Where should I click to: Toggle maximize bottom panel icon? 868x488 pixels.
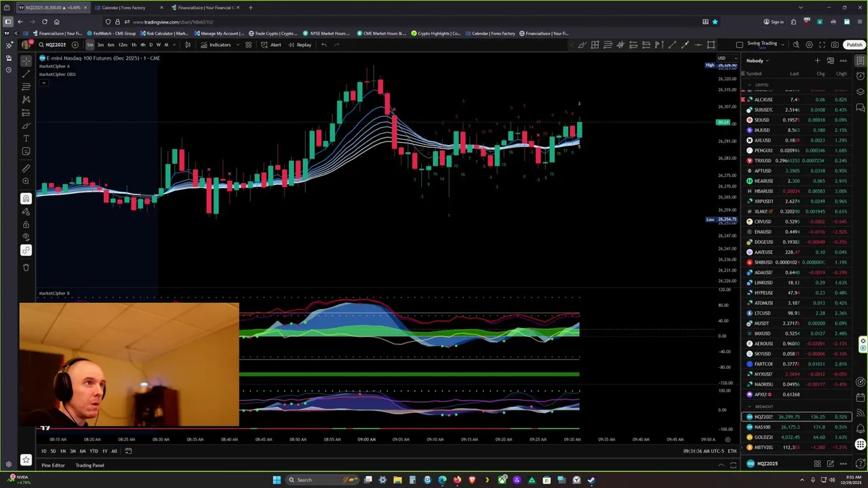(x=733, y=465)
